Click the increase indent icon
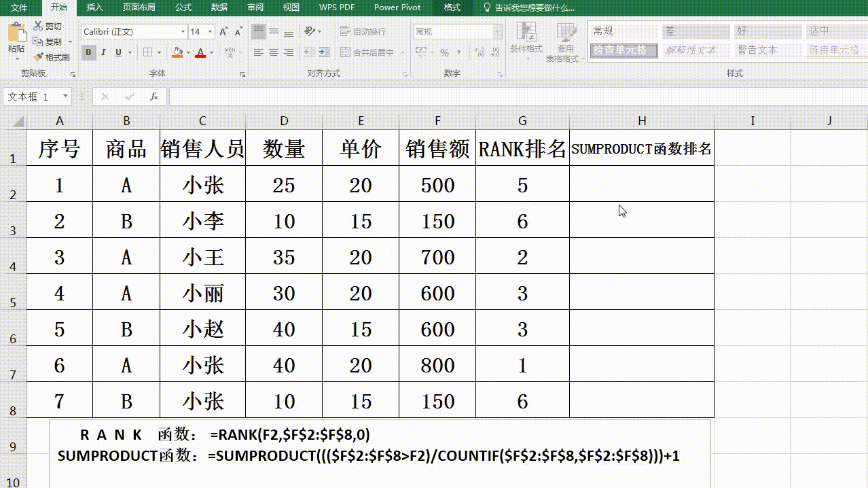This screenshot has height=488, width=868. (324, 52)
